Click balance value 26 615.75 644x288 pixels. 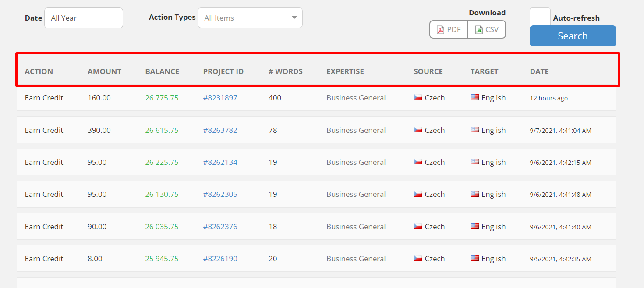point(162,130)
